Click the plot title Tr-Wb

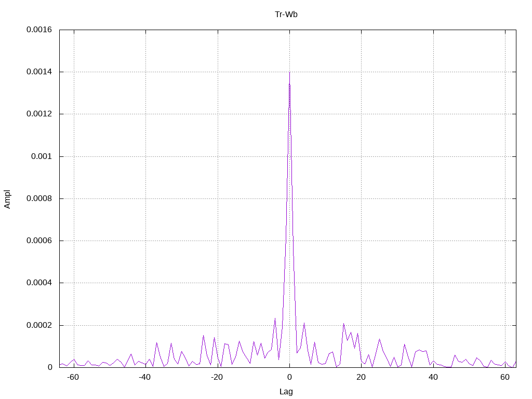(x=286, y=14)
